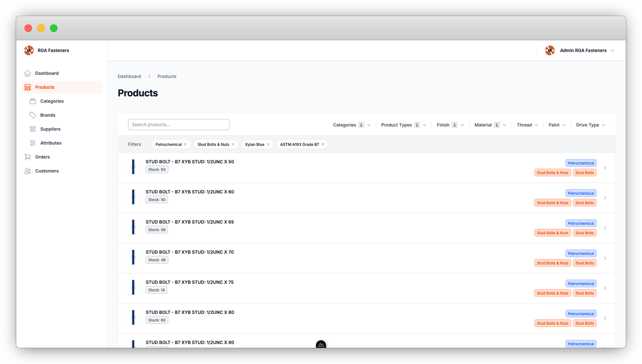Screen dimensions: 642x364
Task: Open Customers via the people icon
Action: pyautogui.click(x=28, y=171)
